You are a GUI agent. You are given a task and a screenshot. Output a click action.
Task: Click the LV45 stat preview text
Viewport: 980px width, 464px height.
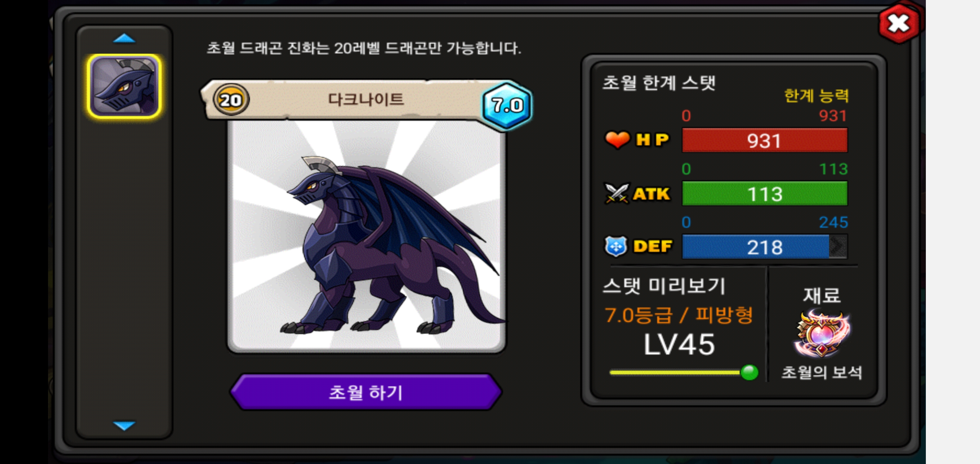[679, 344]
